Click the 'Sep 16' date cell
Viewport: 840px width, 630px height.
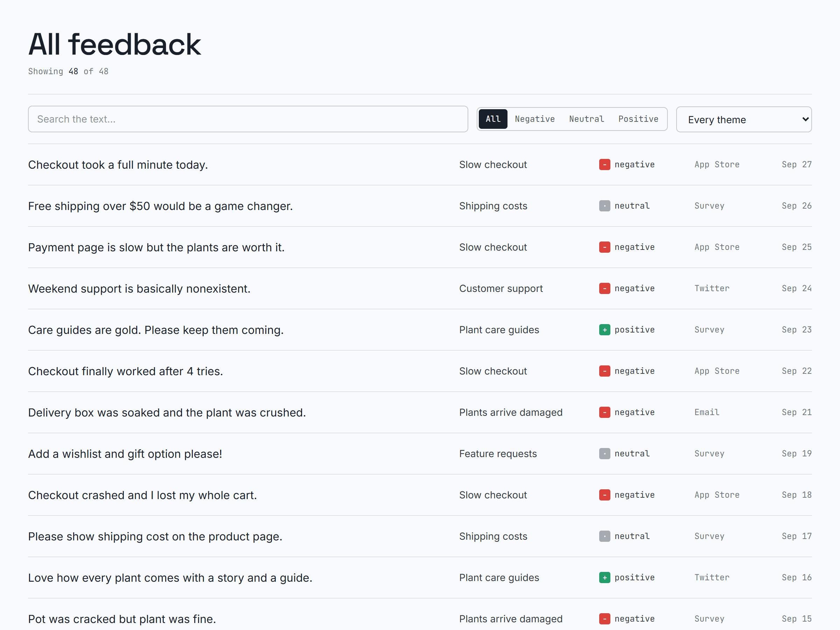(x=796, y=578)
